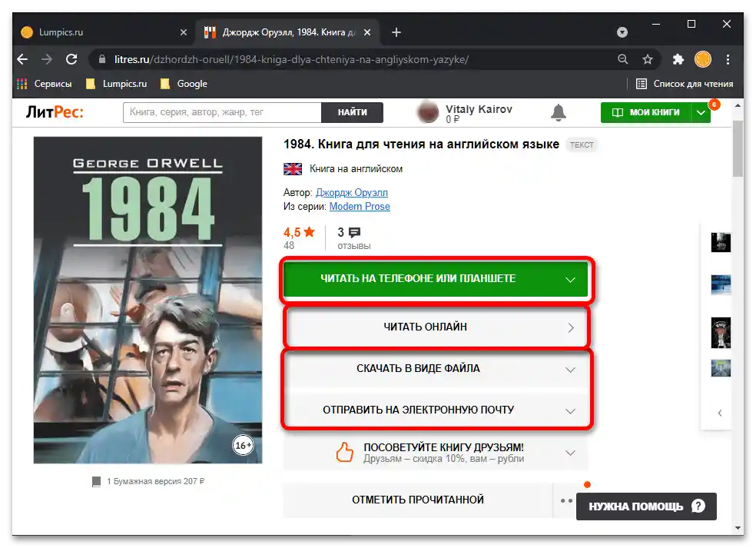
Task: Open the third sidebar book thumbnail
Action: pyautogui.click(x=721, y=333)
